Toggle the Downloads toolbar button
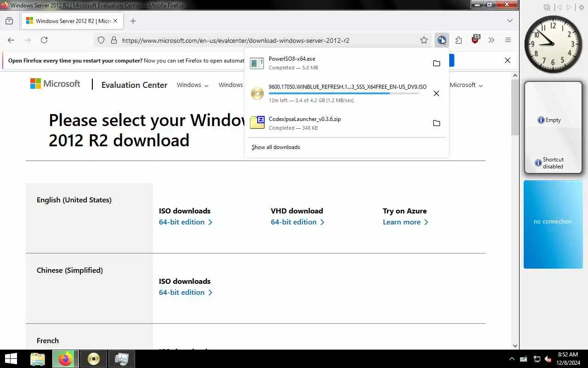This screenshot has width=588, height=368. pyautogui.click(x=441, y=40)
